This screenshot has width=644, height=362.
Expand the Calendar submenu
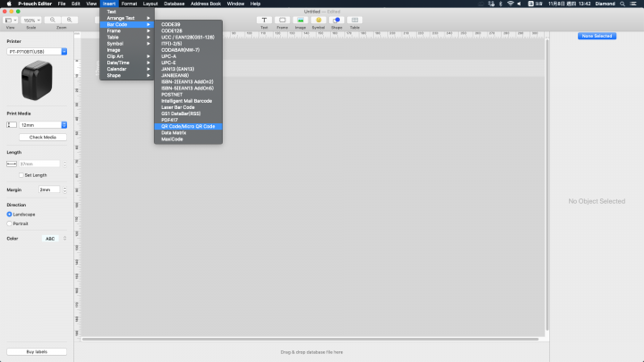(x=127, y=69)
